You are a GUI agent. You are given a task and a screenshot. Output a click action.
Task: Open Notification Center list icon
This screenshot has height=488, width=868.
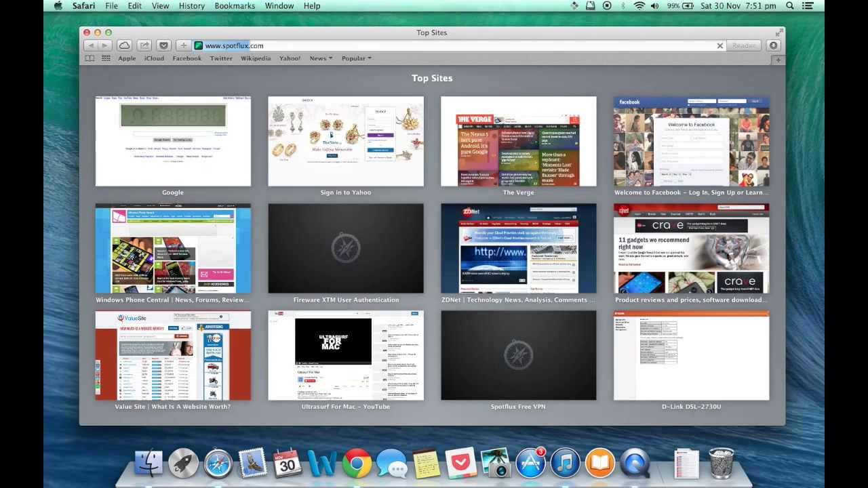coord(808,5)
